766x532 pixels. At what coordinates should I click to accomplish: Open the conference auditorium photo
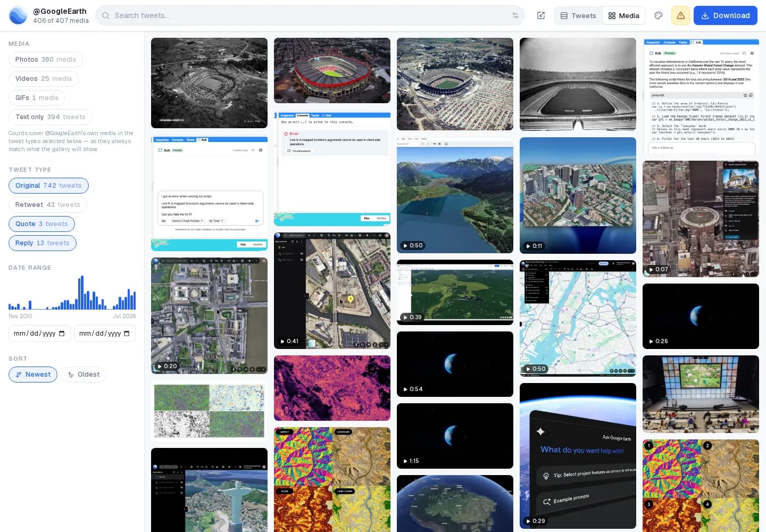(x=701, y=394)
